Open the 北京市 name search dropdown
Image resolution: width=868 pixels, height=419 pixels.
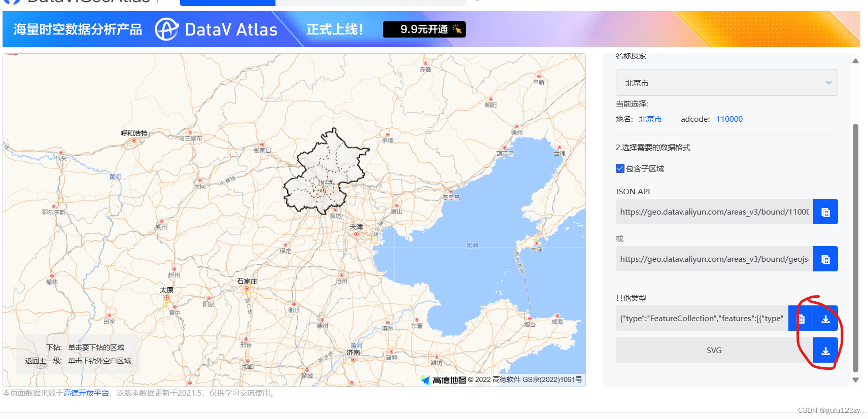click(726, 83)
